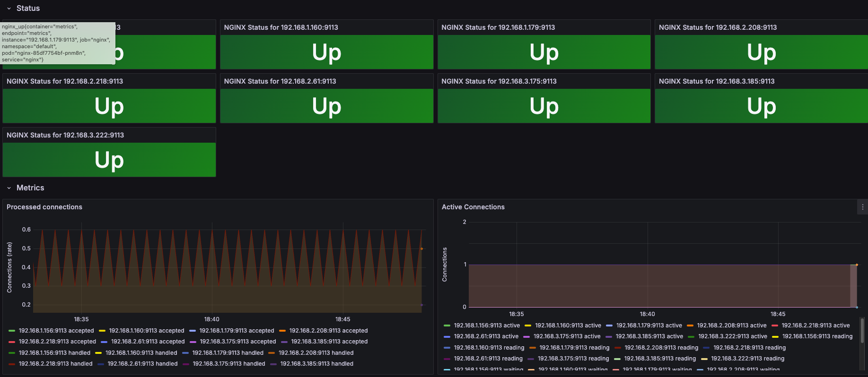Open color swatch for 192.168.2.208:9113 handled
The height and width of the screenshot is (377, 868).
coord(272,353)
